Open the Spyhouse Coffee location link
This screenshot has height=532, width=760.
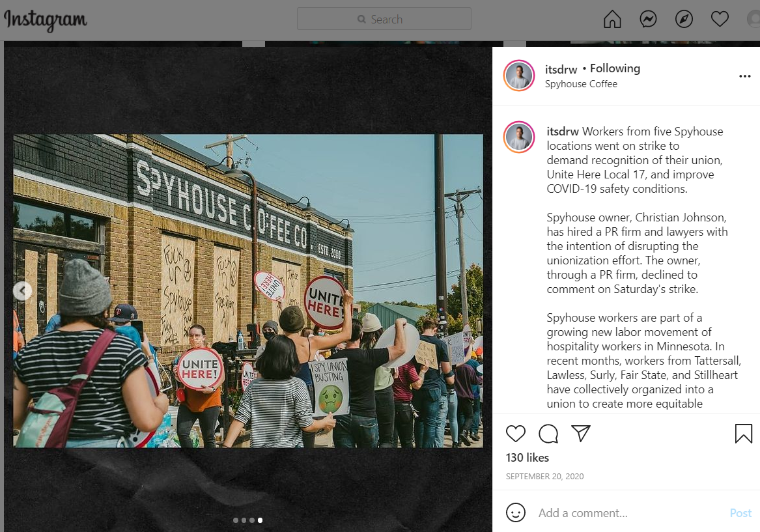[581, 84]
